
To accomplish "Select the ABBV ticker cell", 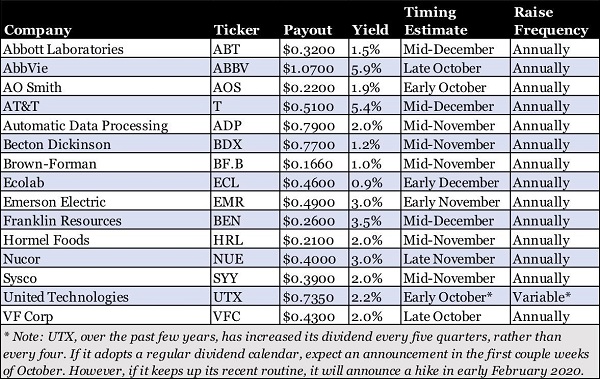I will (x=245, y=68).
